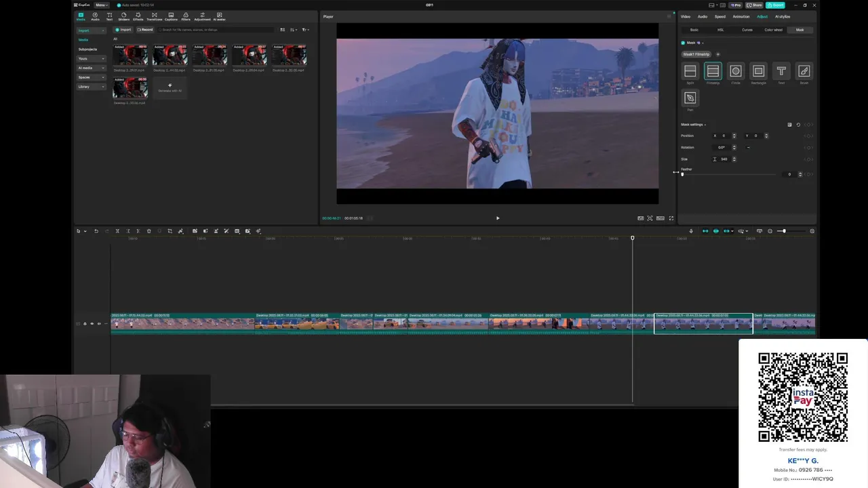Open the Captions tab
Image resolution: width=868 pixels, height=488 pixels.
coord(170,16)
